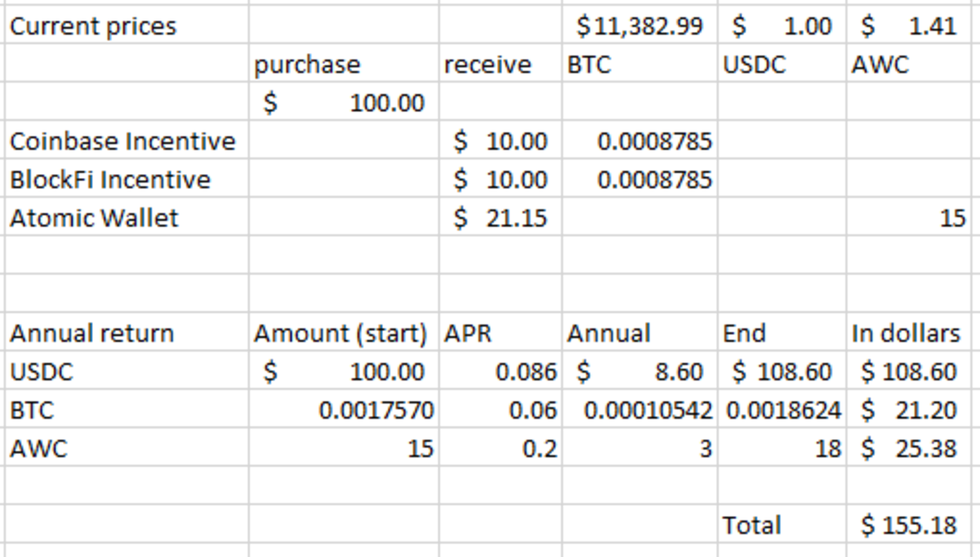Select the 'Annual return' header cell
Viewport: 980px width, 557px height.
[91, 333]
